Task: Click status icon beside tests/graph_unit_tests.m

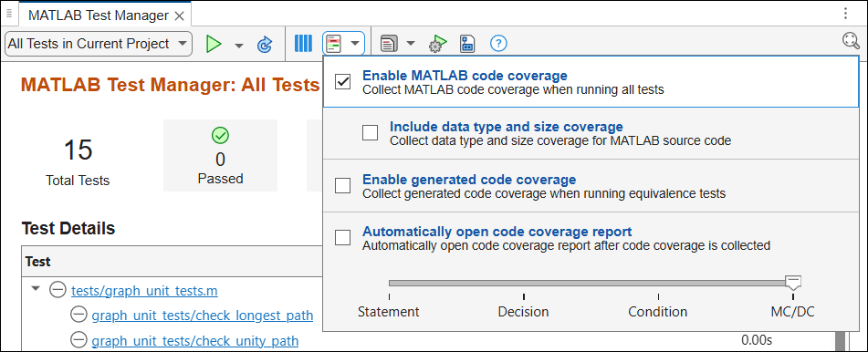Action: pos(58,289)
